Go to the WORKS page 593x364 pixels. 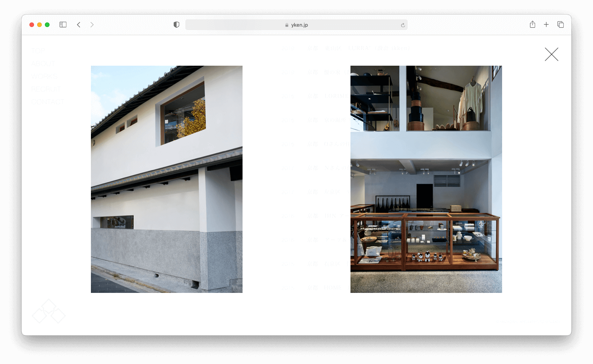pos(44,76)
